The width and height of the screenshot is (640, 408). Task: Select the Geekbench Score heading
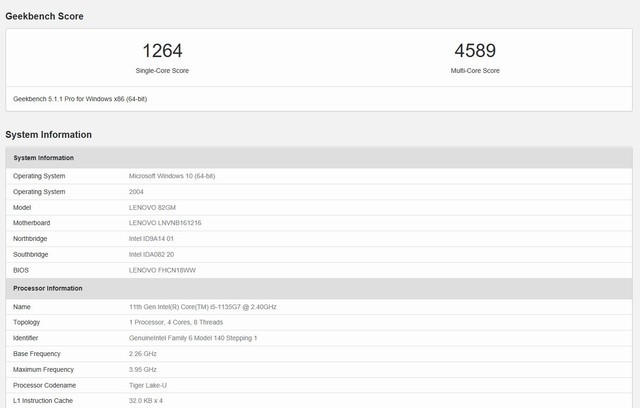44,16
